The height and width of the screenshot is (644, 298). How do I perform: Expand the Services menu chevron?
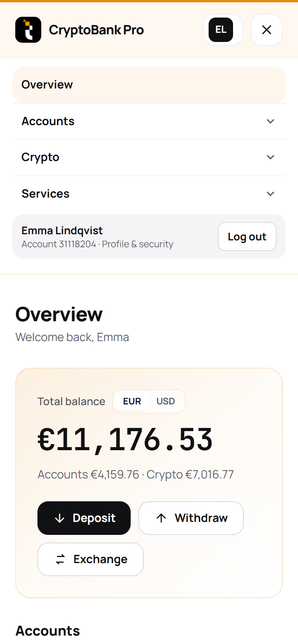click(x=270, y=194)
